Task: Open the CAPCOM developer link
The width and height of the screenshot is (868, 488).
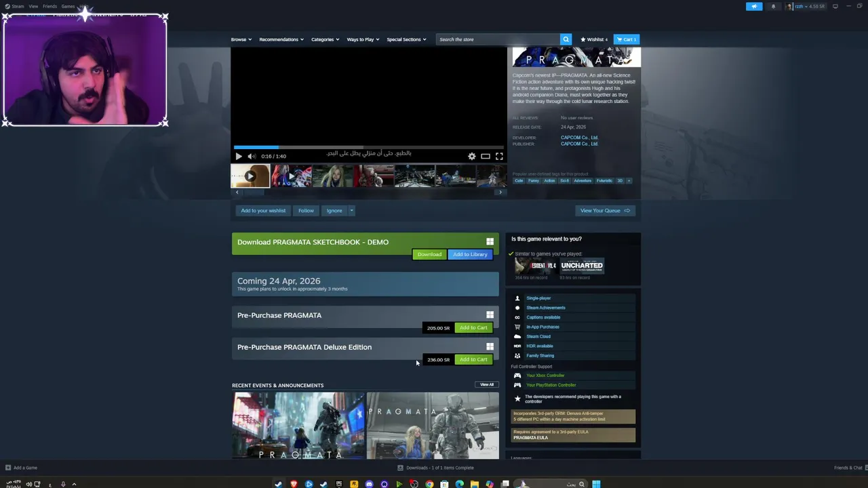Action: [x=579, y=138]
